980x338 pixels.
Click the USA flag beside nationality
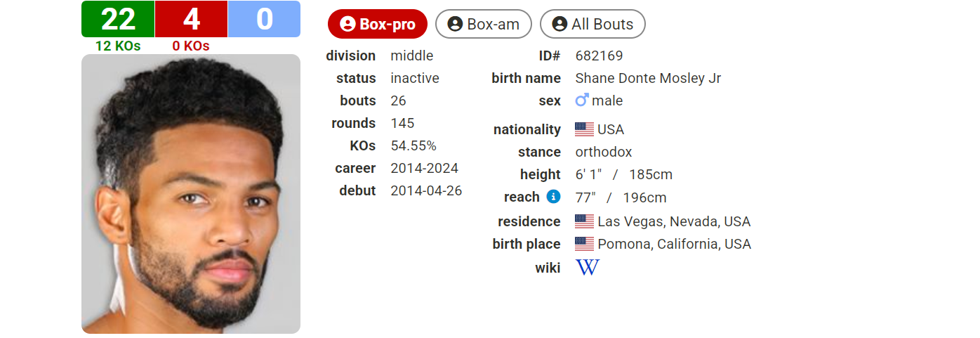coord(584,129)
